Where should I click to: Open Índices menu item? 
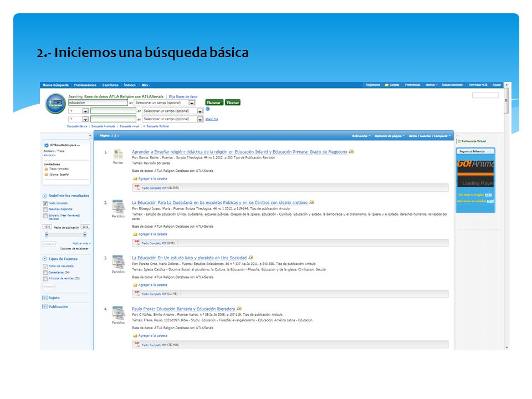(130, 85)
